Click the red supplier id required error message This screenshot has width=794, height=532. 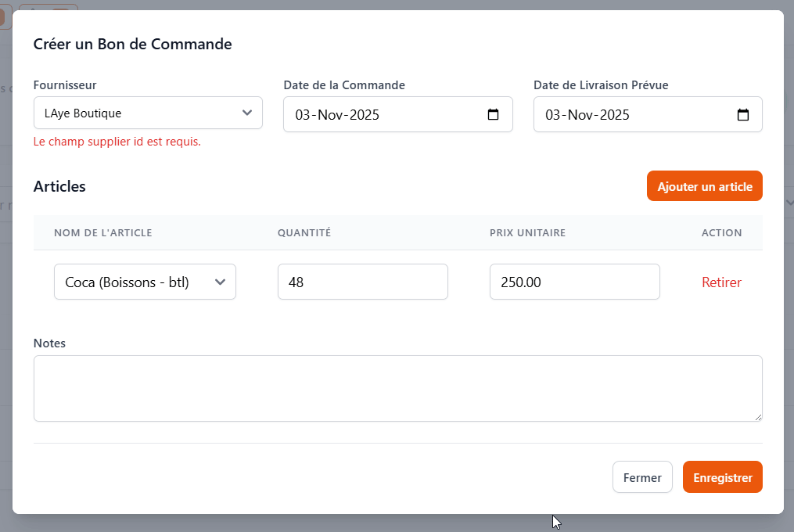[x=117, y=142]
